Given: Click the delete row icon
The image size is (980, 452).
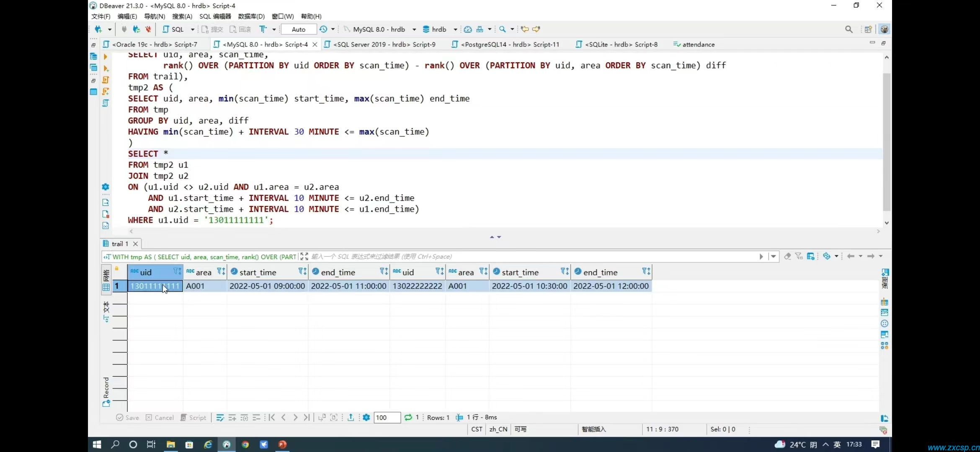Looking at the screenshot, I should [x=256, y=417].
